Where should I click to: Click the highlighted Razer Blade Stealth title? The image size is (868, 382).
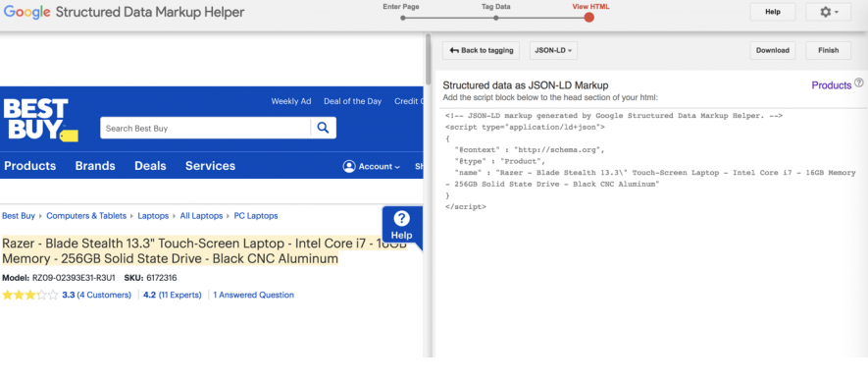coord(204,251)
